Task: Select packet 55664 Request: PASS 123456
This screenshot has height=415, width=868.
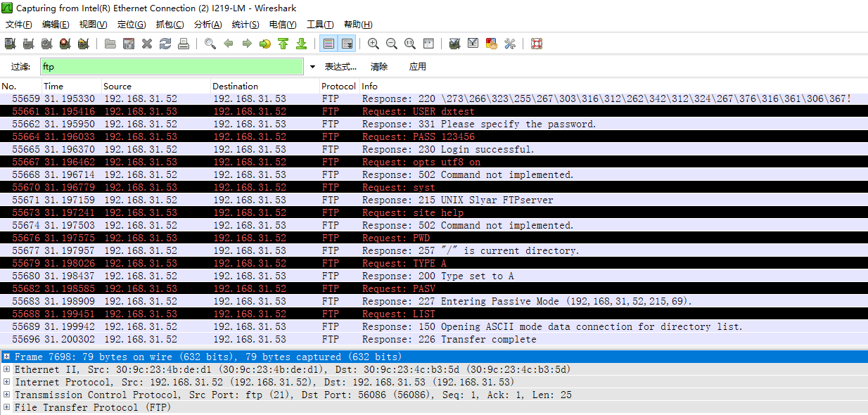Action: [434, 136]
